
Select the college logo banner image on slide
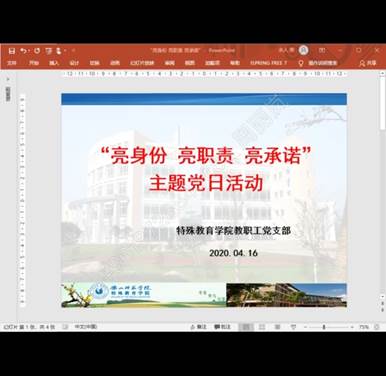point(144,295)
